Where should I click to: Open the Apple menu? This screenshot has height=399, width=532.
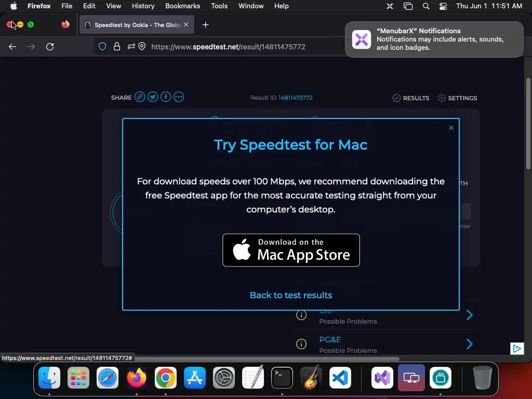point(14,6)
